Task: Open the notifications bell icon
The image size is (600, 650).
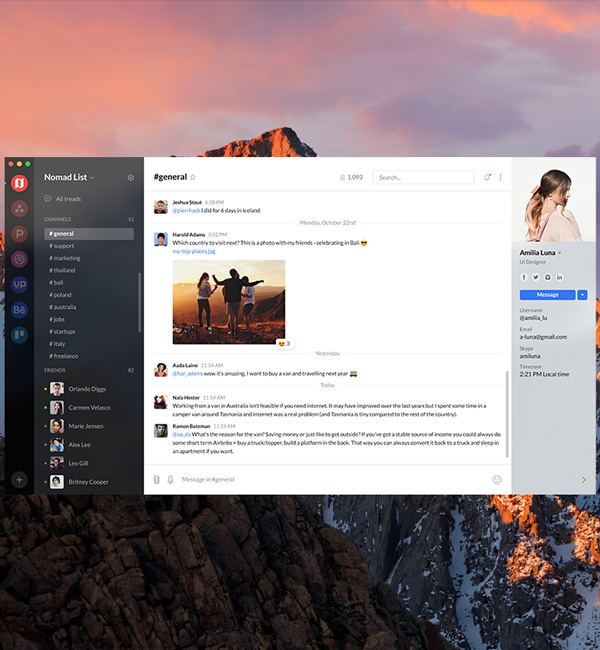Action: click(487, 178)
